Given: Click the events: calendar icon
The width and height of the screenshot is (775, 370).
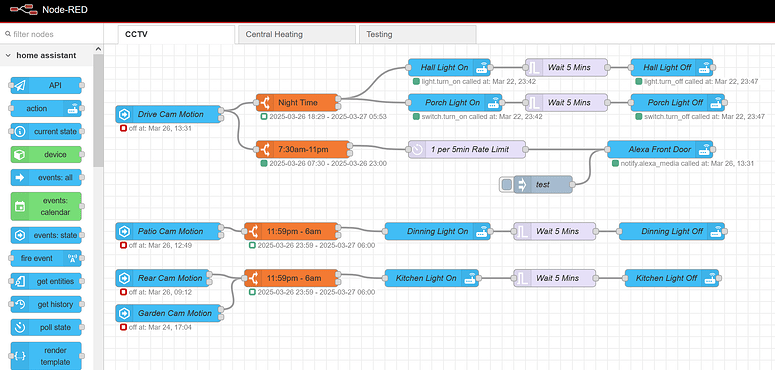Looking at the screenshot, I should [x=20, y=206].
